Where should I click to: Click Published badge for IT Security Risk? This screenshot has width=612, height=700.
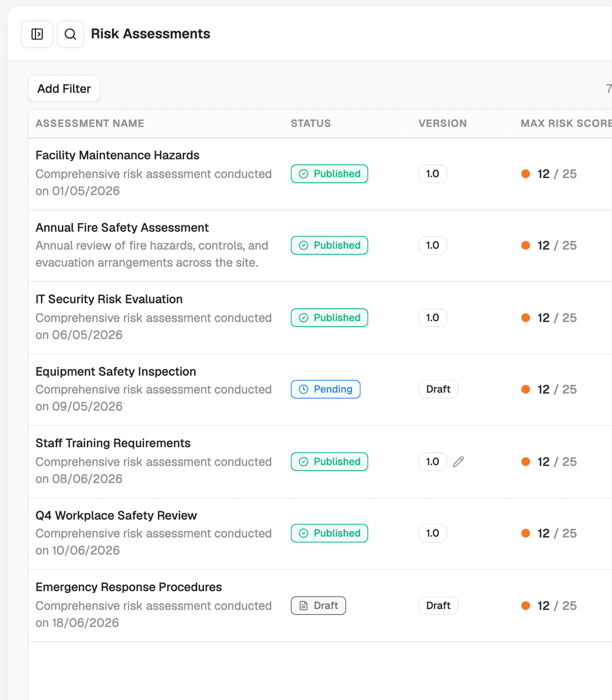(329, 318)
